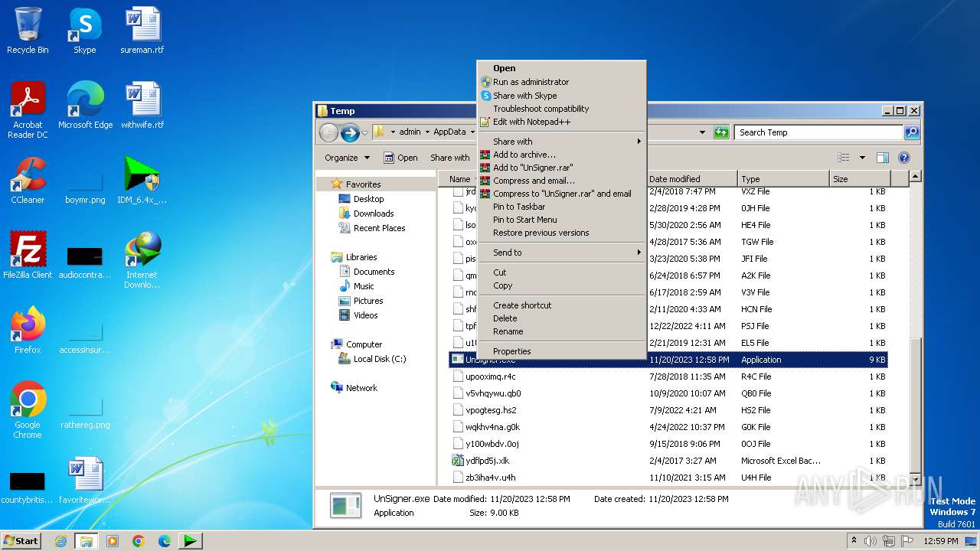
Task: Choose Pin to Taskbar
Action: 561,207
